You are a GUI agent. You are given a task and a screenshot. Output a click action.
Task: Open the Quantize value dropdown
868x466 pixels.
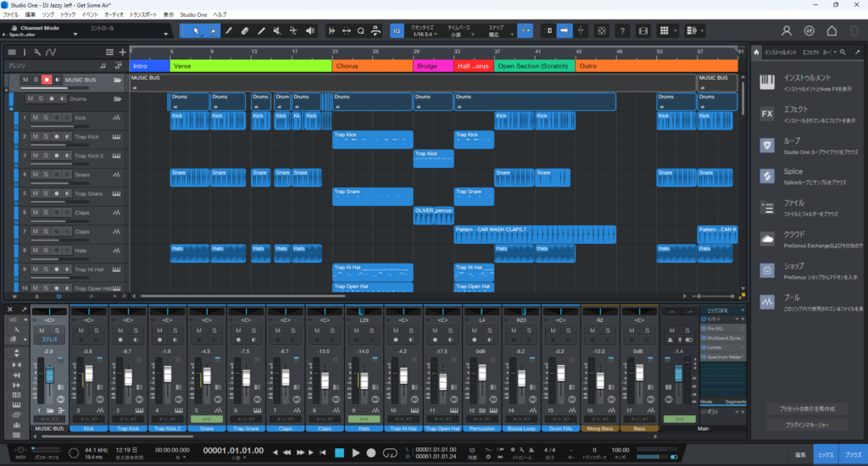click(423, 35)
